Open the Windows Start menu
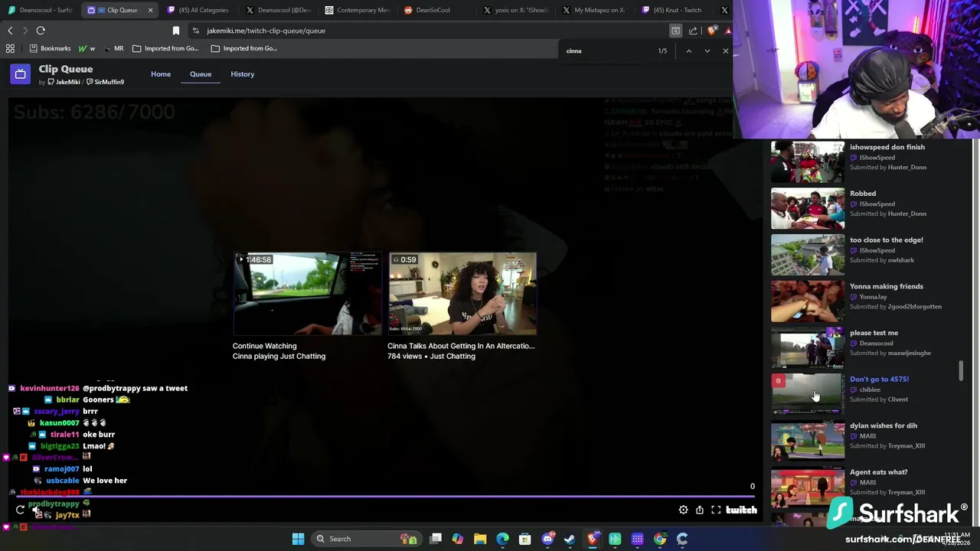The image size is (980, 551). click(x=298, y=539)
